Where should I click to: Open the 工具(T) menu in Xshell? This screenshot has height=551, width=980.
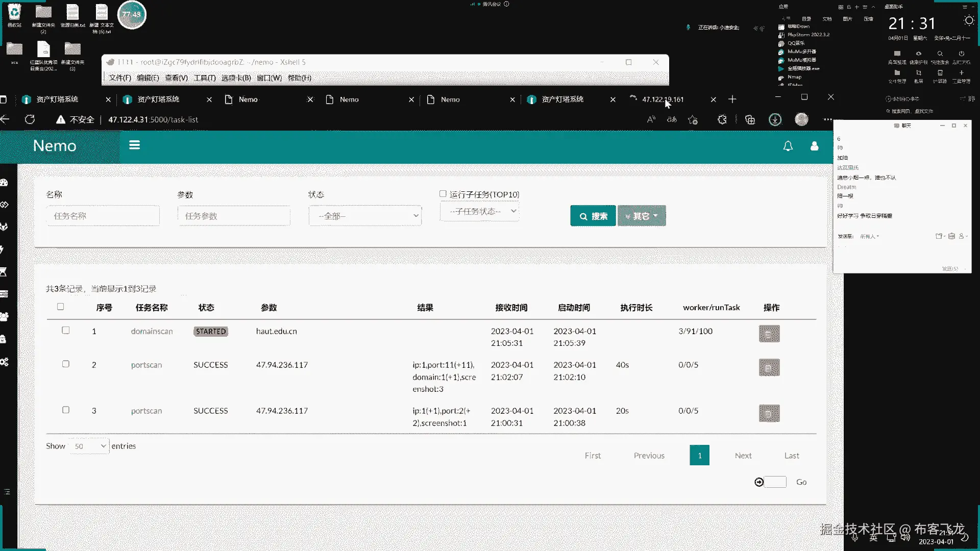[x=204, y=78]
